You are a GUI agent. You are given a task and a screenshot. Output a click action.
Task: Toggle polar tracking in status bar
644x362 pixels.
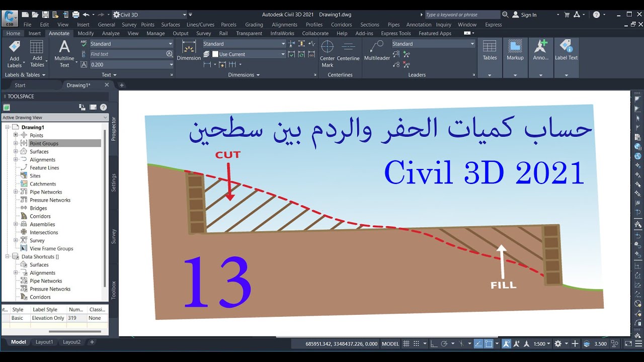pyautogui.click(x=444, y=344)
